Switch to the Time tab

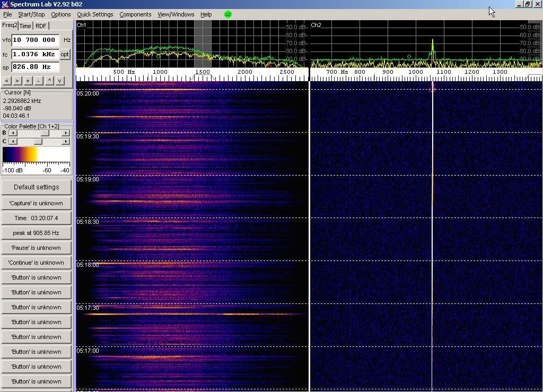point(25,26)
